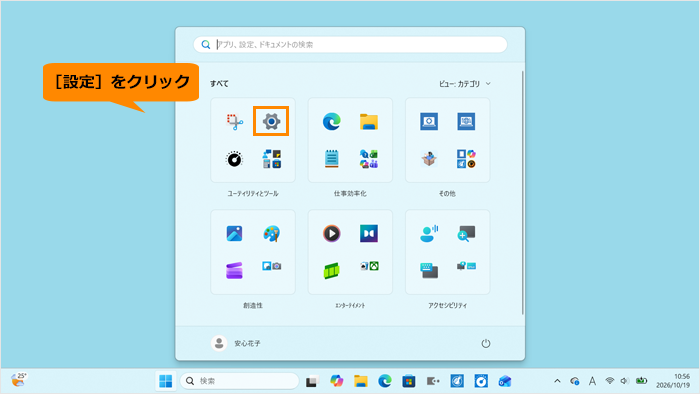Open the voice access person icon
Screen dimensions: 700x394
point(429,233)
